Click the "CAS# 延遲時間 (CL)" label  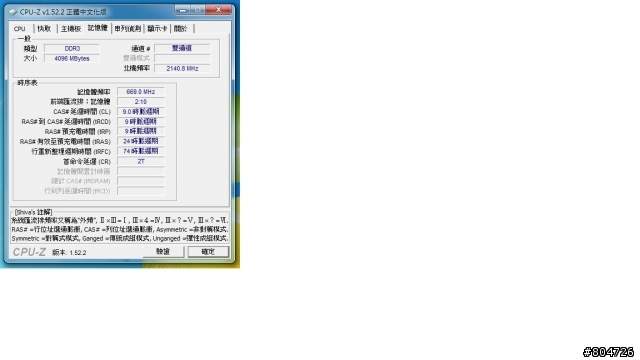(82, 112)
